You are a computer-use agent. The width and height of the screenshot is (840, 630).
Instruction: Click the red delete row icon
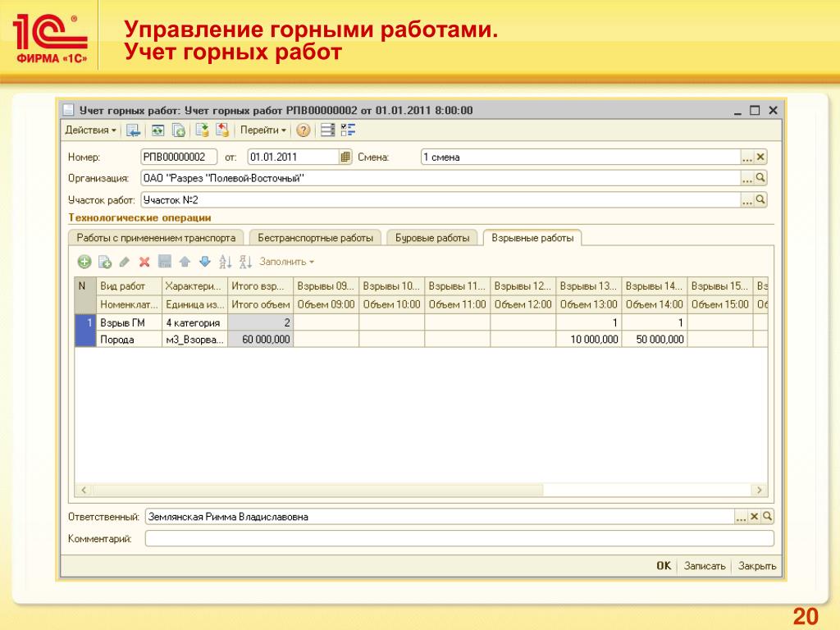click(x=144, y=262)
